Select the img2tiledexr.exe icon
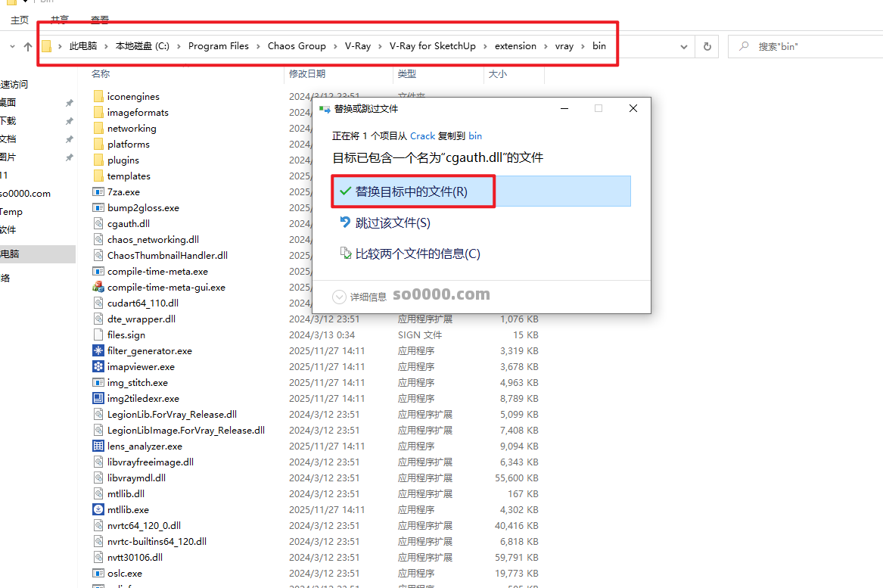The image size is (883, 588). pos(98,399)
